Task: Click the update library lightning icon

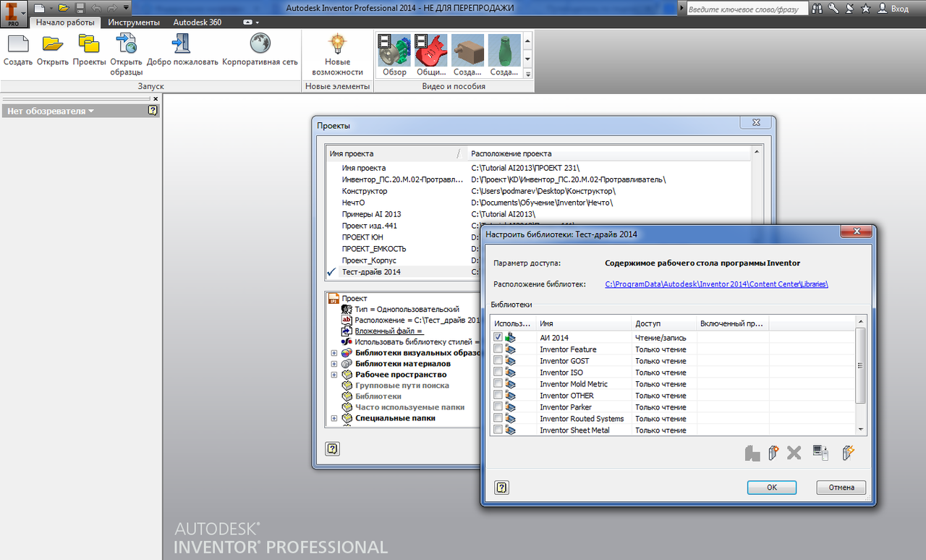Action: tap(849, 453)
